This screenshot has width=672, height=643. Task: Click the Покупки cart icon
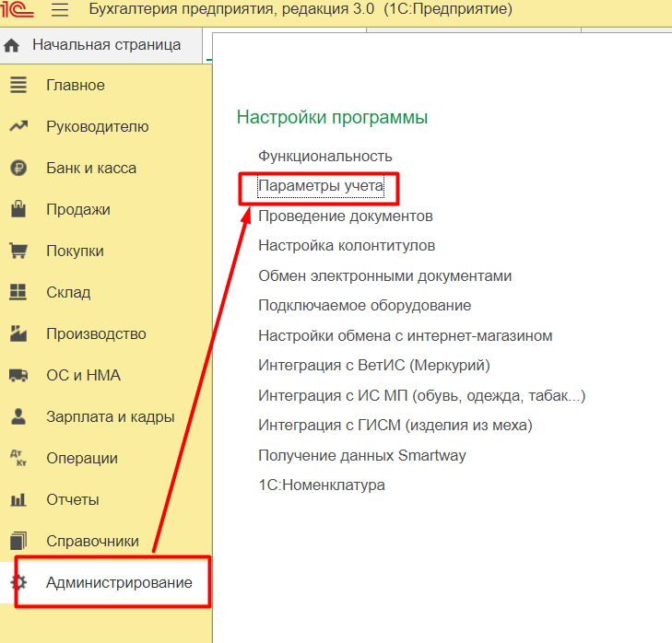click(18, 251)
